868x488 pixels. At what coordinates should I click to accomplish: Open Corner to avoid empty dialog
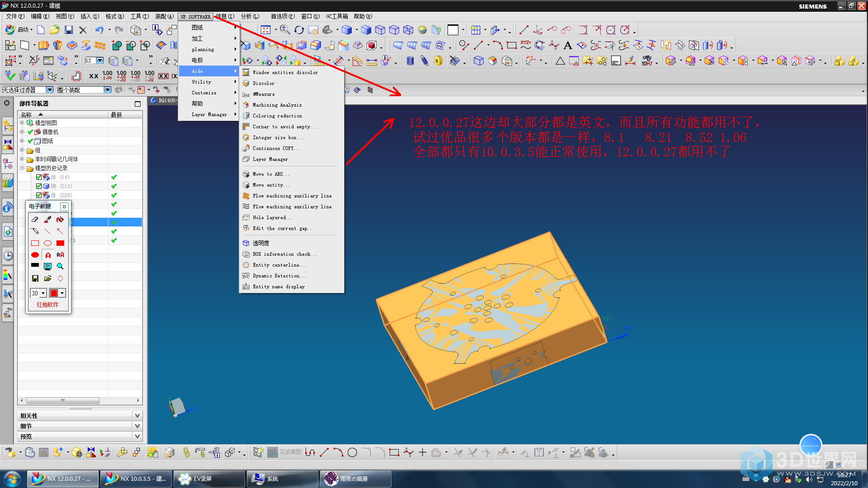(284, 127)
